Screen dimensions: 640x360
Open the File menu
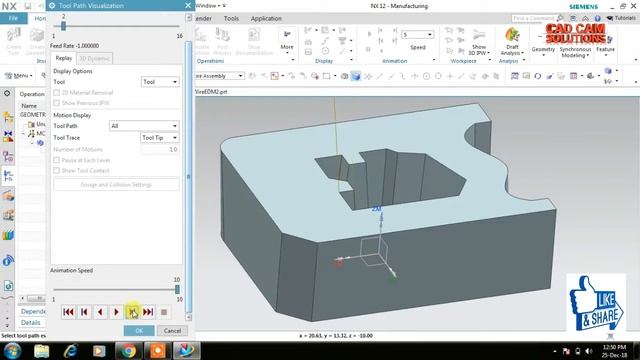coord(13,18)
